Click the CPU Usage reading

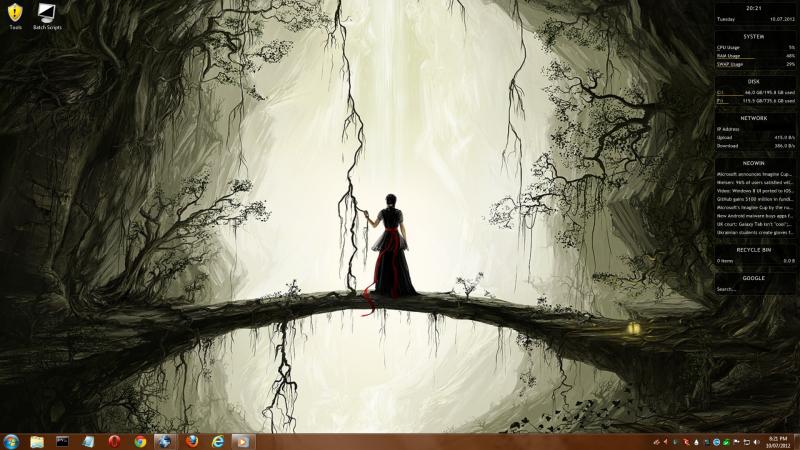755,47
